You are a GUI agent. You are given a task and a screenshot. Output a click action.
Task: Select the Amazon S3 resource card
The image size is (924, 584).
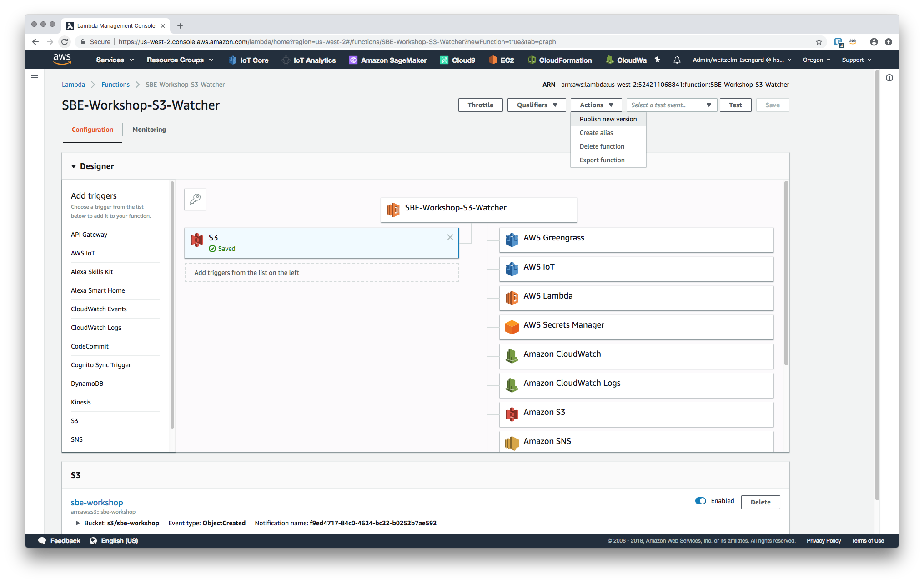click(636, 414)
